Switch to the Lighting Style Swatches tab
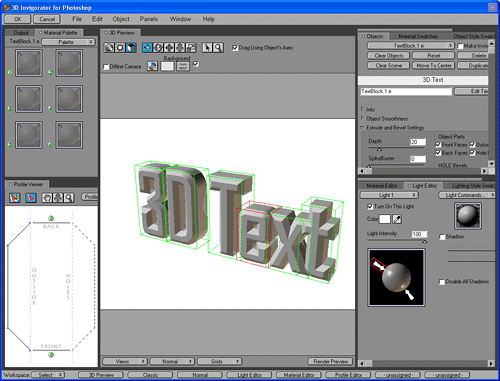 point(473,186)
